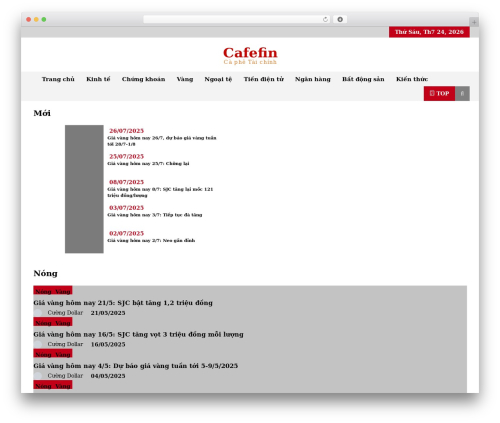This screenshot has width=500, height=423.
Task: Click Cường Dollar author next to 04/05/2025
Action: 65,376
